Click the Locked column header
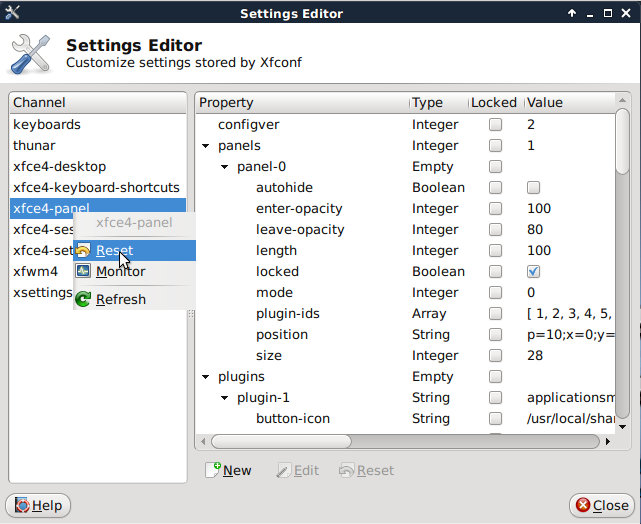 click(x=496, y=102)
